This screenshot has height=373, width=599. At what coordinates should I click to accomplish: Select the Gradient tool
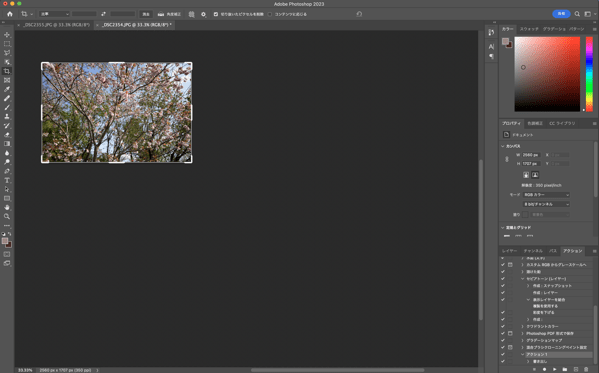point(7,144)
